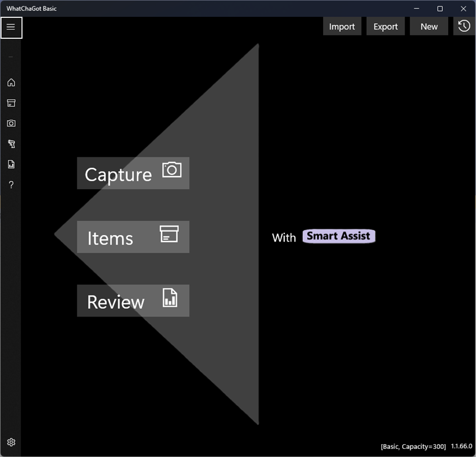This screenshot has height=457, width=476.
Task: Open the large Capture tile
Action: pos(133,173)
